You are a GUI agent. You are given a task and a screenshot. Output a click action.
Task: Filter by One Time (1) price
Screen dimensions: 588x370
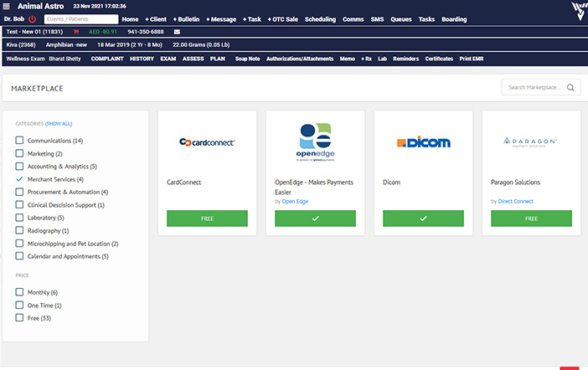[19, 305]
